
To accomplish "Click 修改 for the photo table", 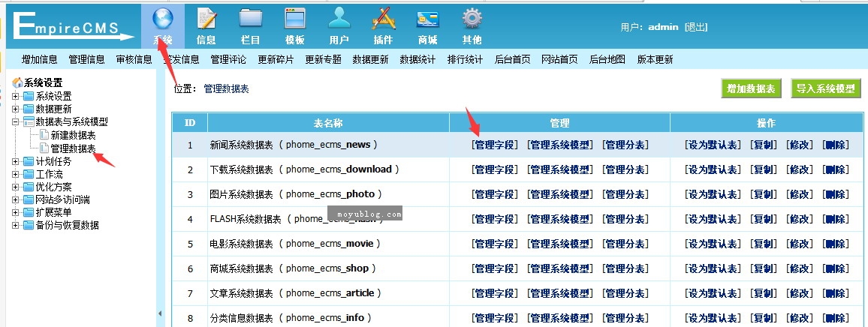I will (800, 194).
